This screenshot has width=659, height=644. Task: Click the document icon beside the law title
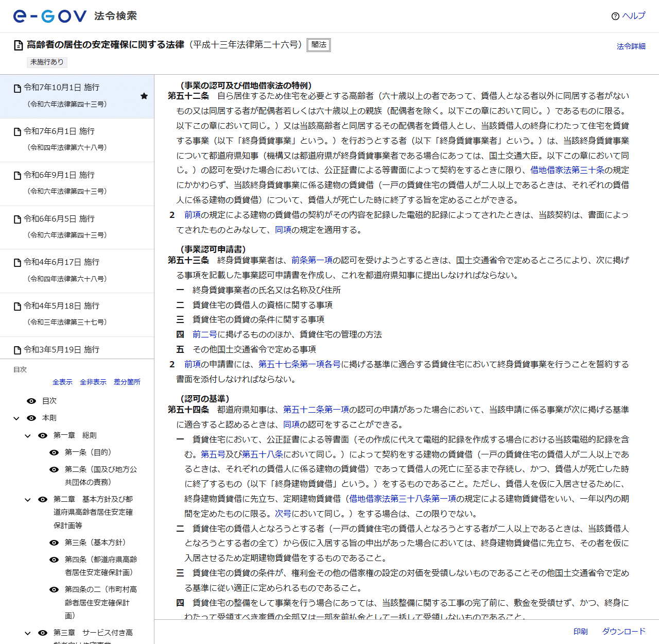point(18,45)
